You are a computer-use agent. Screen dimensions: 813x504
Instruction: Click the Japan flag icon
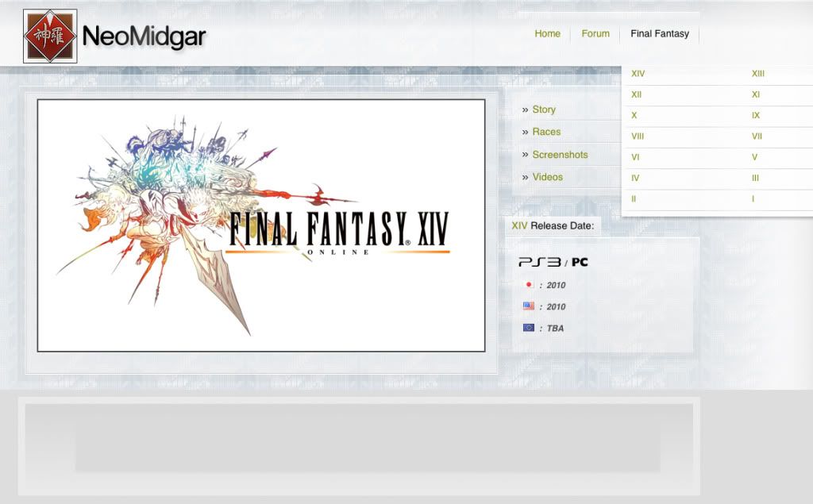coord(529,285)
